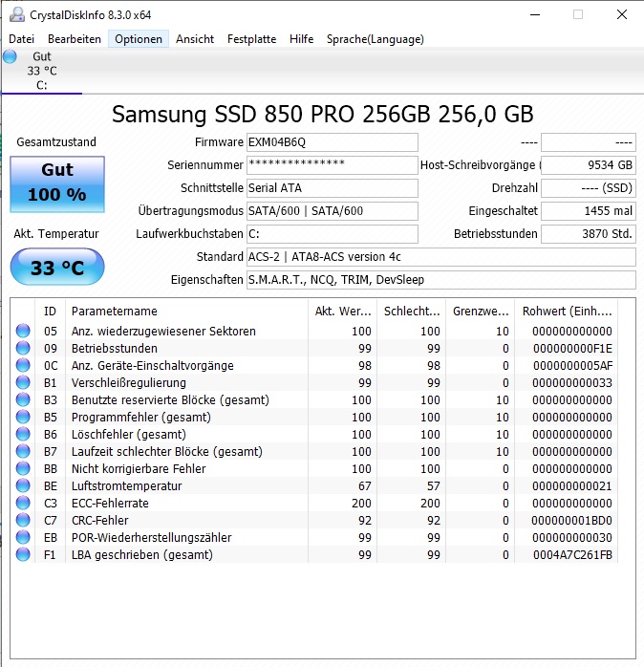Click status orb for Luftstromtemperatur row

[23, 485]
